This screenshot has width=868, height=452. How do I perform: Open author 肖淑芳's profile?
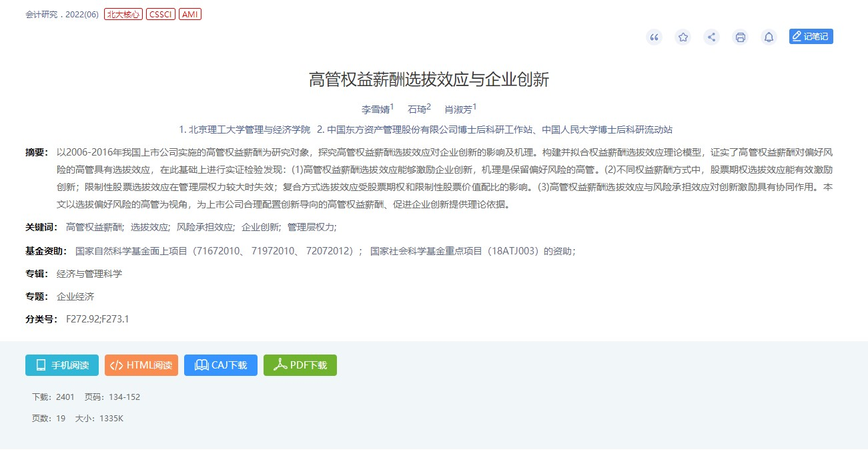pos(458,109)
